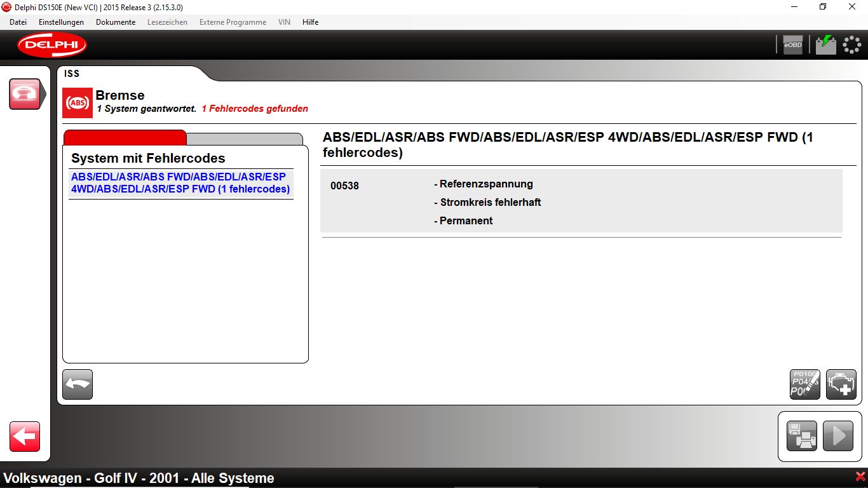
Task: Open the Einstellungen menu
Action: 61,22
